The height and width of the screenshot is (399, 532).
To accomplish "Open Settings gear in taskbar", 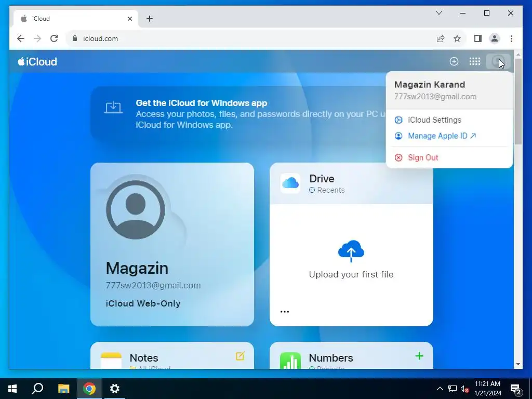I will coord(115,389).
